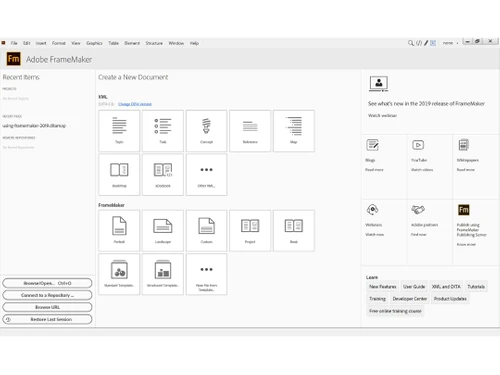Select the Concept lightbulb tile

[x=206, y=131]
